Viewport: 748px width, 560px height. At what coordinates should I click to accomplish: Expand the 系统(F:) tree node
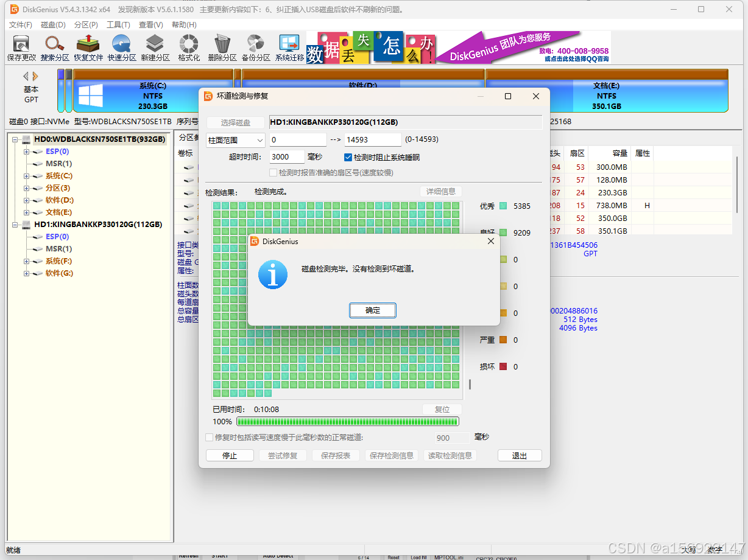(x=27, y=261)
